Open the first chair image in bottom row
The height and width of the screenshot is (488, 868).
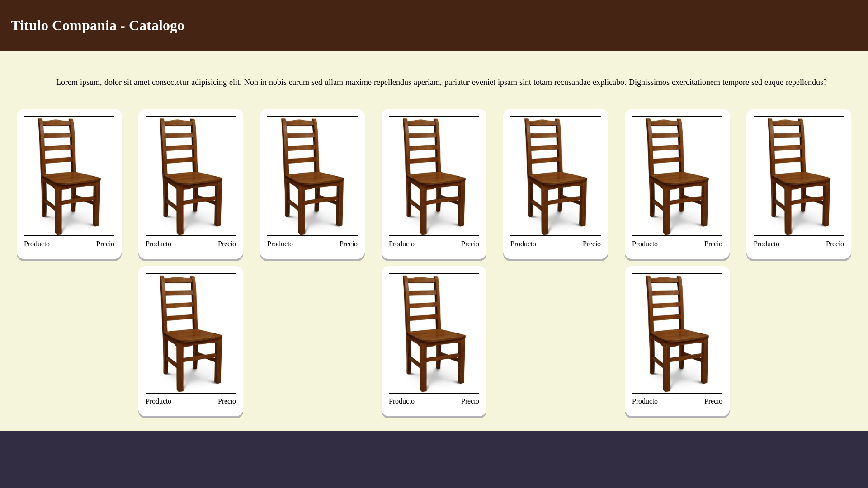pos(191,333)
